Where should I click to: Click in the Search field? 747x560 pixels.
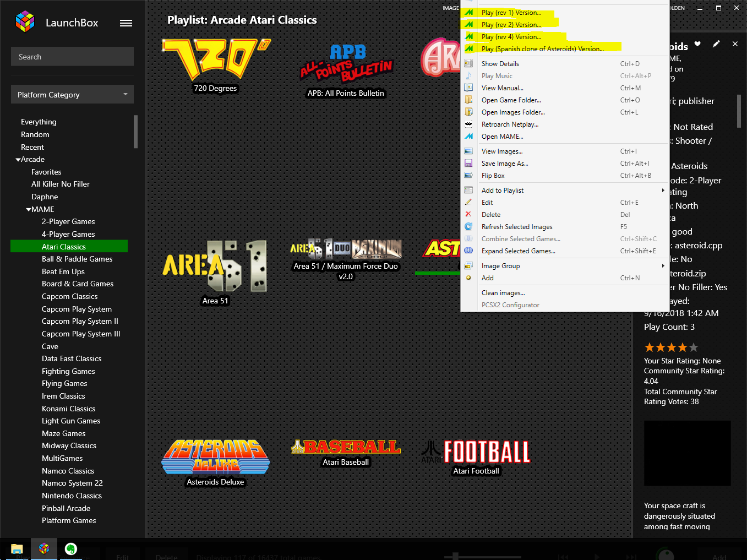click(x=72, y=57)
